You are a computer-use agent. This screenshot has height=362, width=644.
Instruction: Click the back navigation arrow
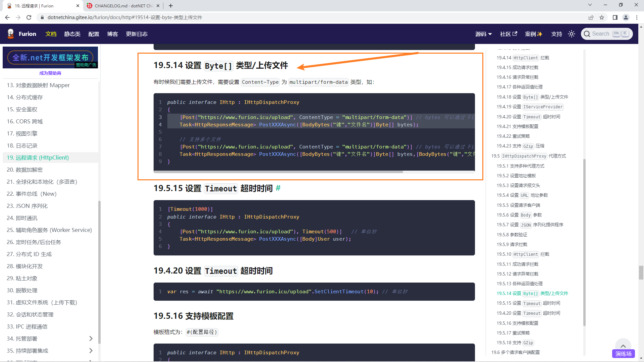point(7,17)
